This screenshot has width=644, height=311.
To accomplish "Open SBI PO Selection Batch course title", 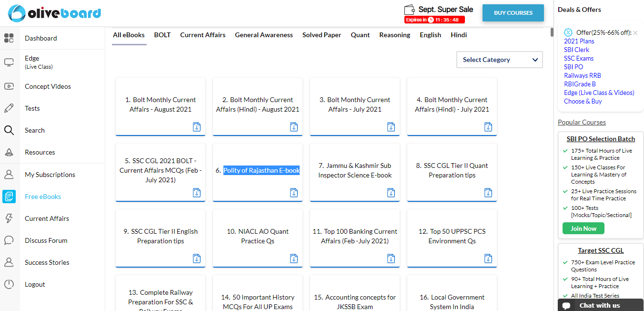I will coord(601,139).
